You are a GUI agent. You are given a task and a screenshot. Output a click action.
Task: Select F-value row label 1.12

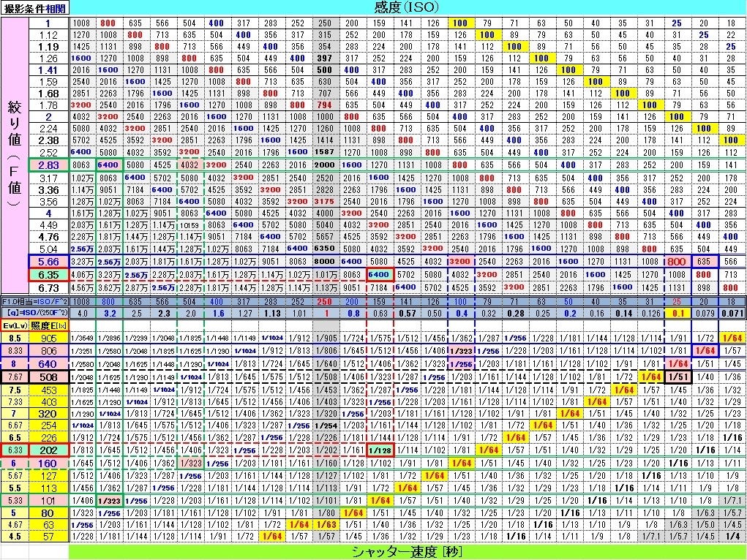pyautogui.click(x=48, y=35)
